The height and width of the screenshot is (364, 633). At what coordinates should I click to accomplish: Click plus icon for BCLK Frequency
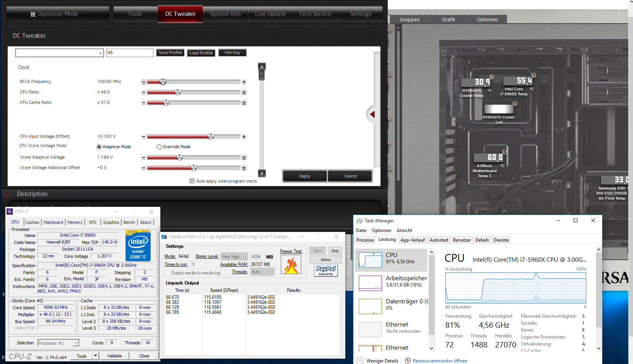[x=244, y=82]
